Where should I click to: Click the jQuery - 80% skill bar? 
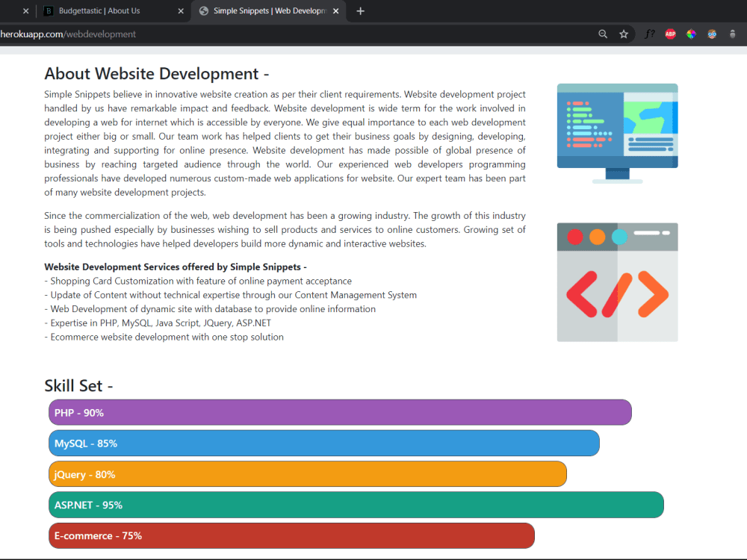tap(308, 474)
